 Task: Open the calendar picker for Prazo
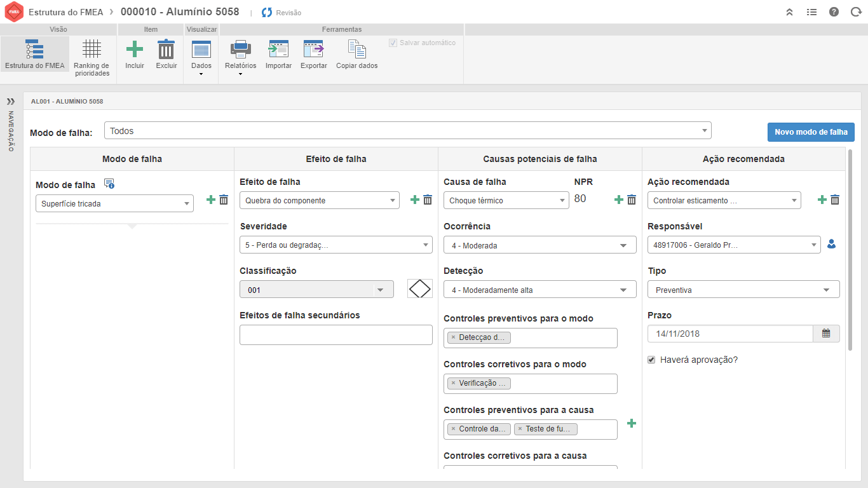826,334
